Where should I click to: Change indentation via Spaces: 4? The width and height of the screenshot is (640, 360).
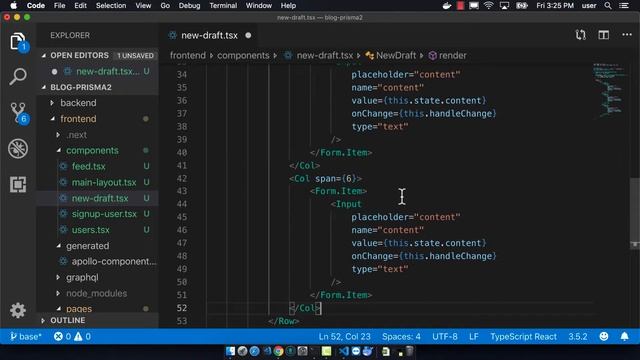point(401,337)
